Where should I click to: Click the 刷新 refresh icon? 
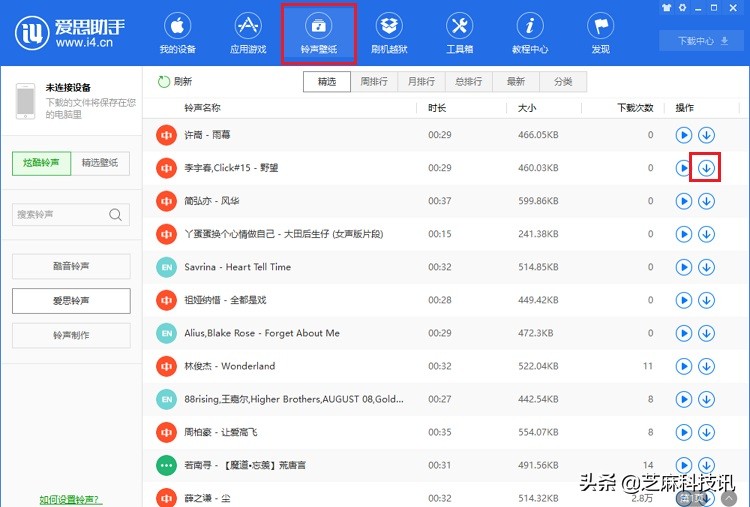coord(164,82)
